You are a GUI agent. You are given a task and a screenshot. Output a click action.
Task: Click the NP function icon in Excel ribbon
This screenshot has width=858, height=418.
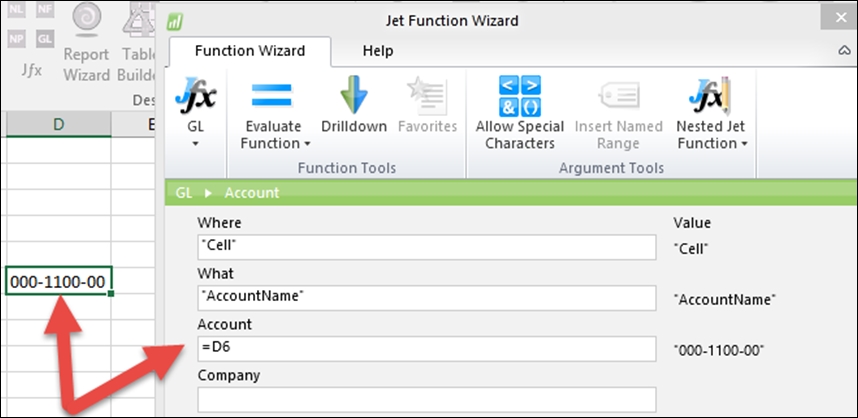16,39
